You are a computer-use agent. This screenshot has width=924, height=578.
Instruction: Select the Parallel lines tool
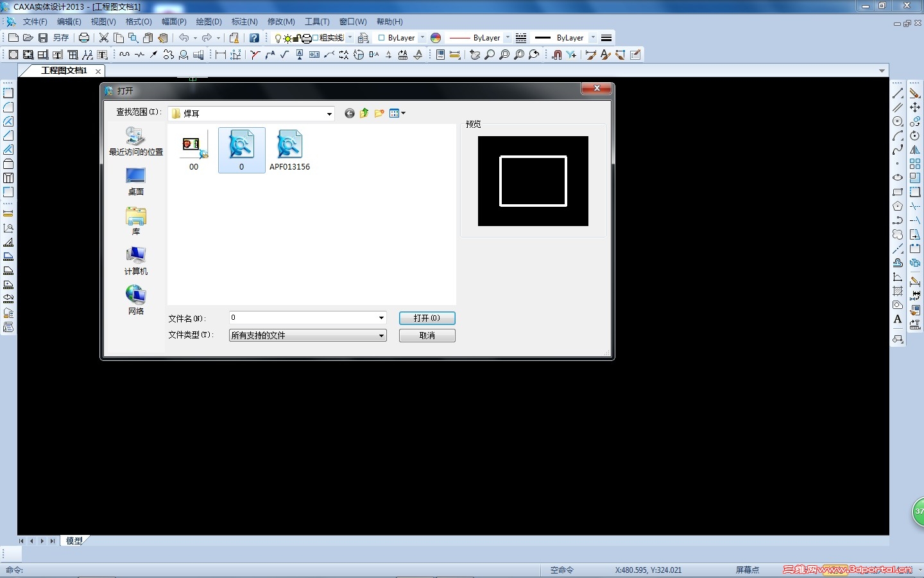click(x=898, y=107)
